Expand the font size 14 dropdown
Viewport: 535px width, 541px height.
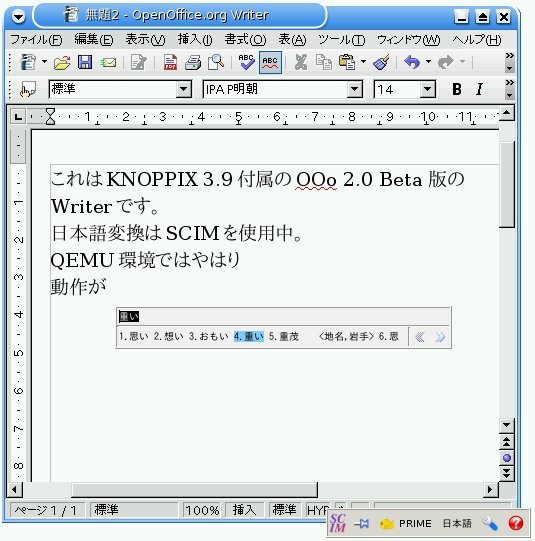tap(427, 89)
